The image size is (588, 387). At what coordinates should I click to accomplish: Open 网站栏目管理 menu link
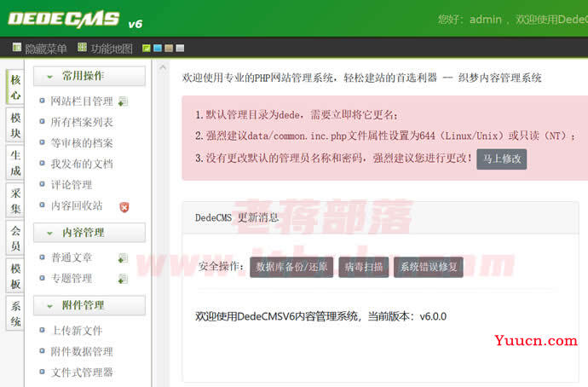[82, 101]
